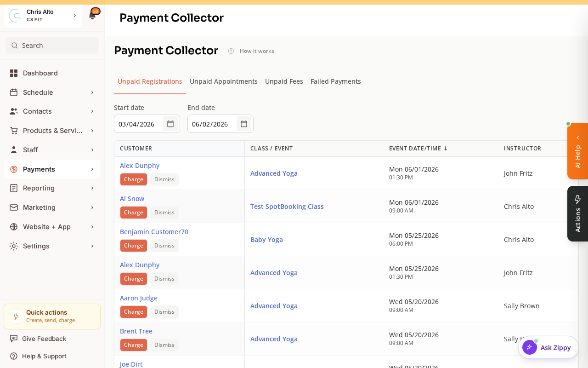Click the Payments dollar icon

click(x=14, y=169)
